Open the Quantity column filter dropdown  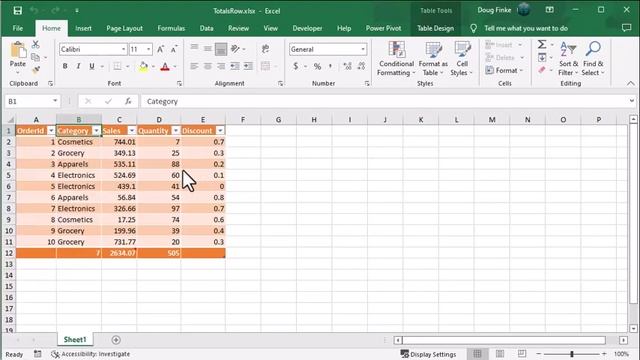pyautogui.click(x=176, y=131)
